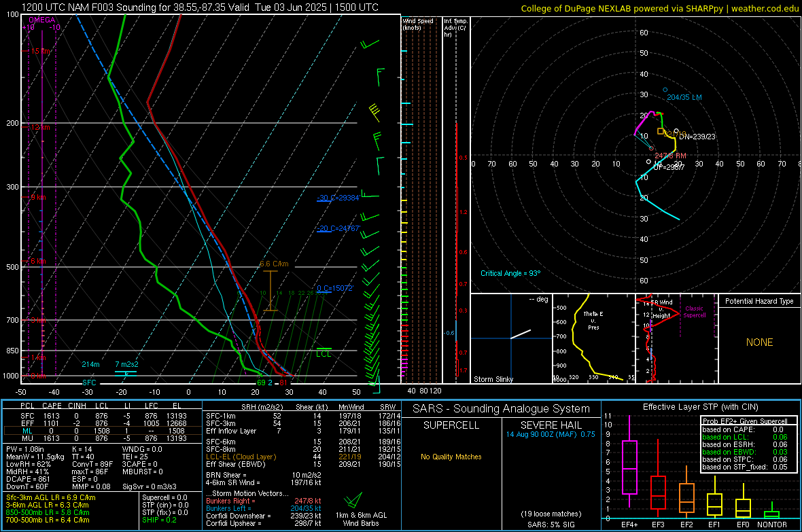The height and width of the screenshot is (532, 802).
Task: Click the Supercell = 0.0 value
Action: (164, 497)
